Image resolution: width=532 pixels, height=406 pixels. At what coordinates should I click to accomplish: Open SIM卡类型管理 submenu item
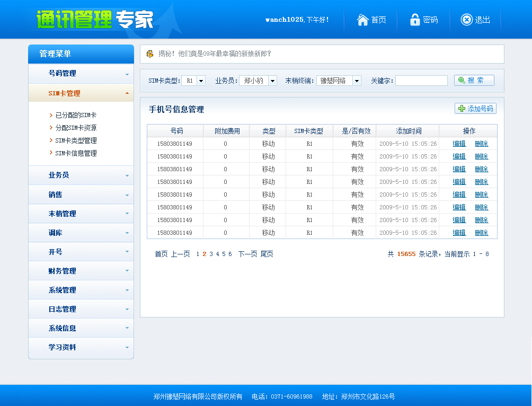[76, 140]
